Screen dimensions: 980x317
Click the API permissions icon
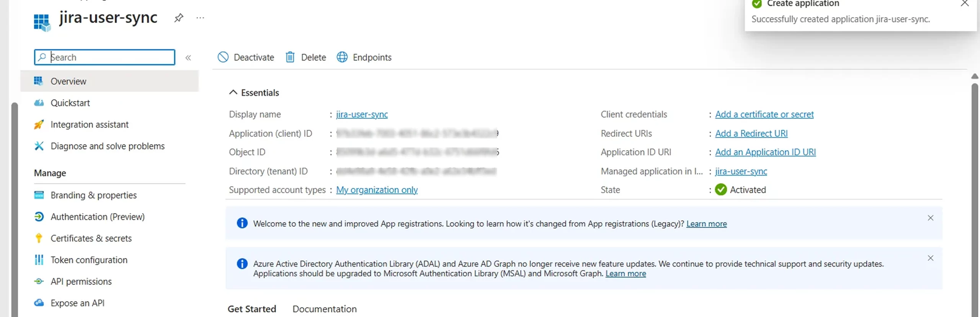point(39,281)
